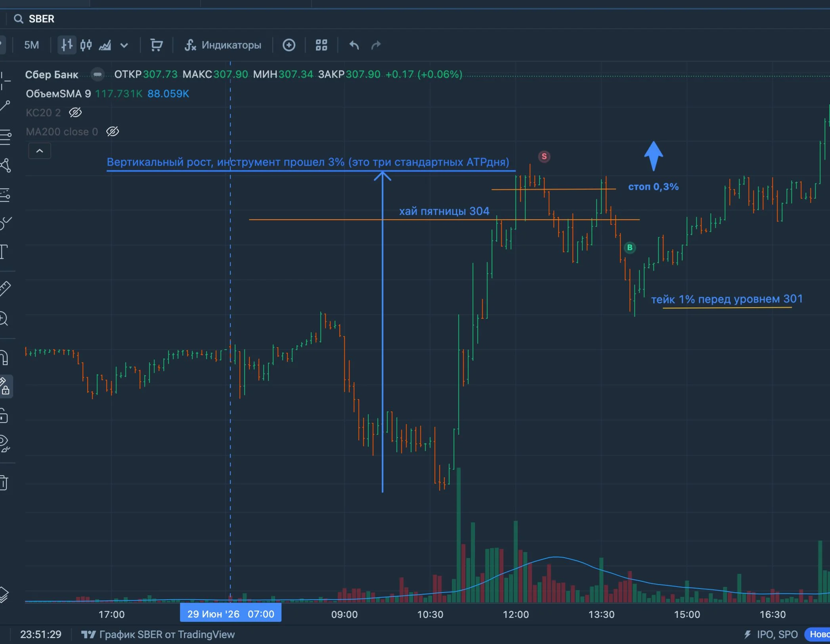
Task: Select the trend line drawing tool
Action: click(5, 106)
